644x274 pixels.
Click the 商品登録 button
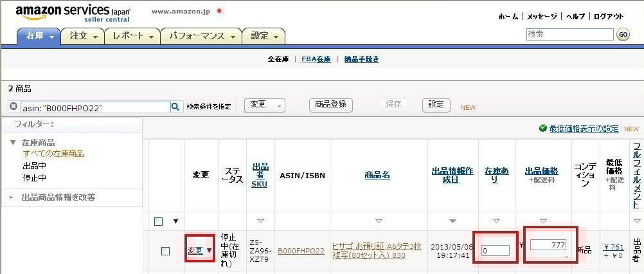point(331,104)
